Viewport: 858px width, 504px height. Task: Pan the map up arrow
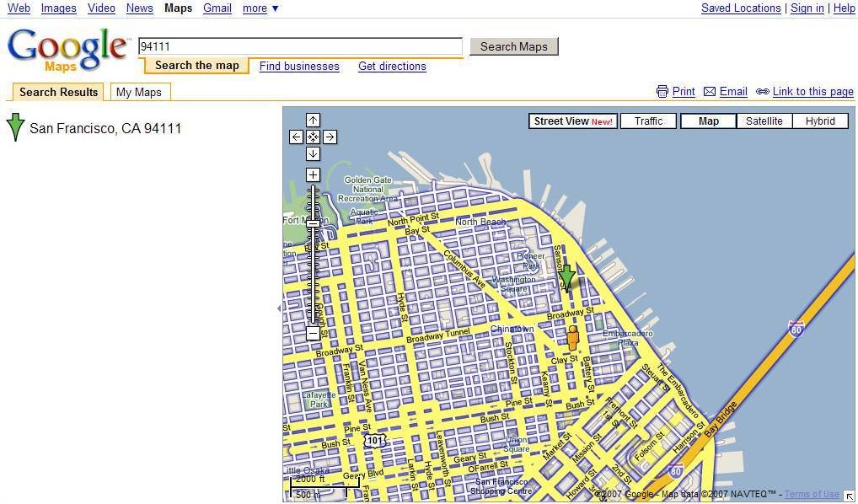pyautogui.click(x=313, y=120)
